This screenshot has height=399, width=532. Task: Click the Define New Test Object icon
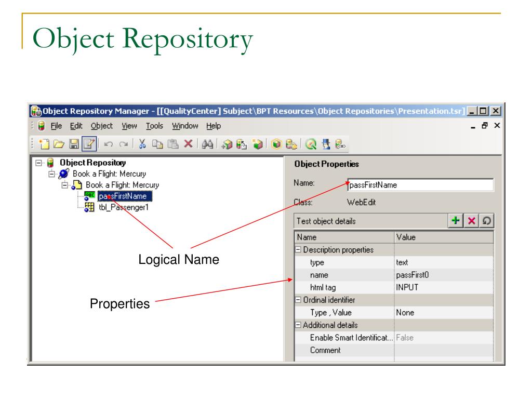[258, 144]
